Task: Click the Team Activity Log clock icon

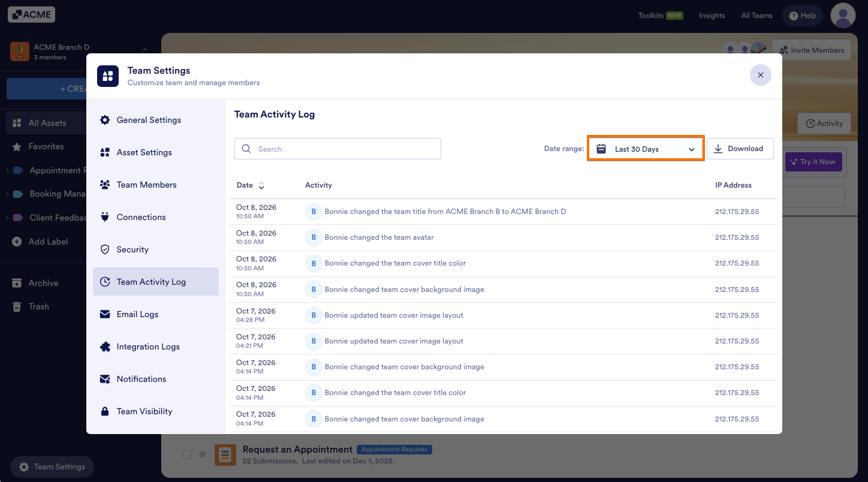Action: (x=105, y=282)
